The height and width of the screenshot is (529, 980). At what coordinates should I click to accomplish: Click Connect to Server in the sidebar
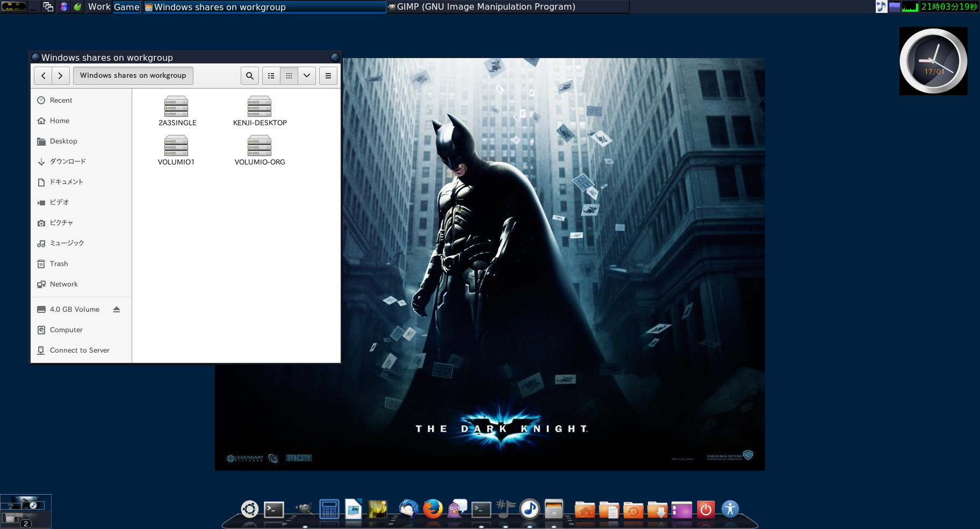(x=79, y=350)
